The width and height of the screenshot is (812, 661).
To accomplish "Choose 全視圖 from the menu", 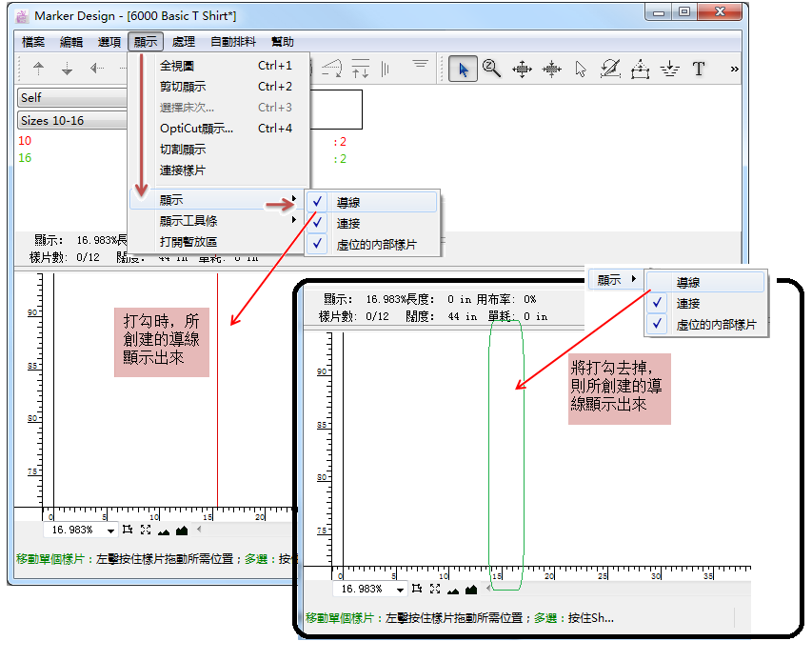I will (x=177, y=66).
